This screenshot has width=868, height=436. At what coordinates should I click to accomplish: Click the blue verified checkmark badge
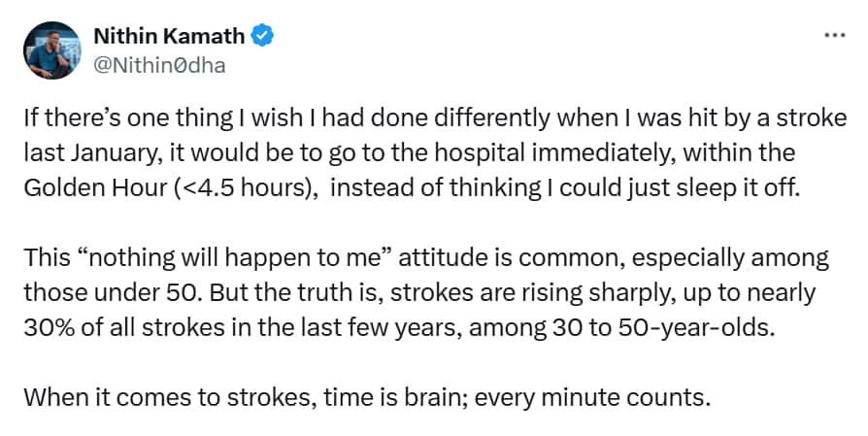click(x=262, y=36)
